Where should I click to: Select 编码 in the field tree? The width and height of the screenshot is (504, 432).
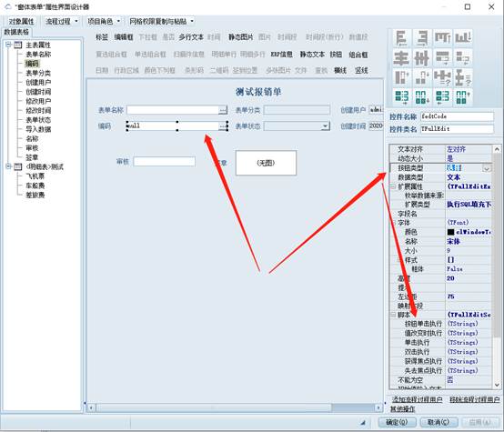[x=32, y=64]
